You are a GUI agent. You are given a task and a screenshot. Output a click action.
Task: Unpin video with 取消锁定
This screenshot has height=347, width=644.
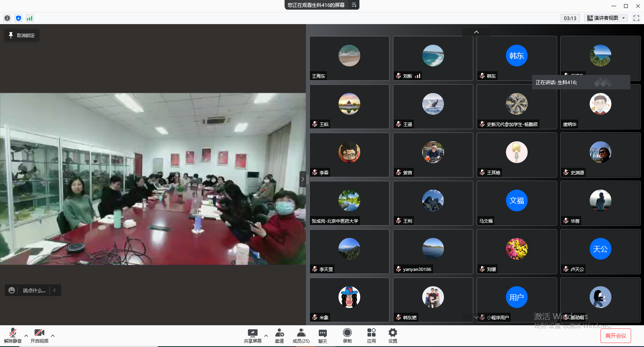click(22, 35)
